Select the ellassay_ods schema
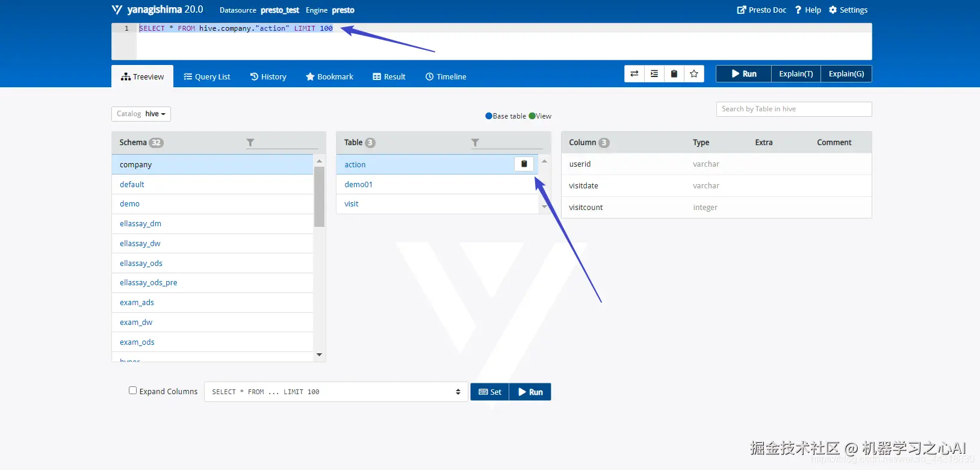980x470 pixels. tap(212, 263)
